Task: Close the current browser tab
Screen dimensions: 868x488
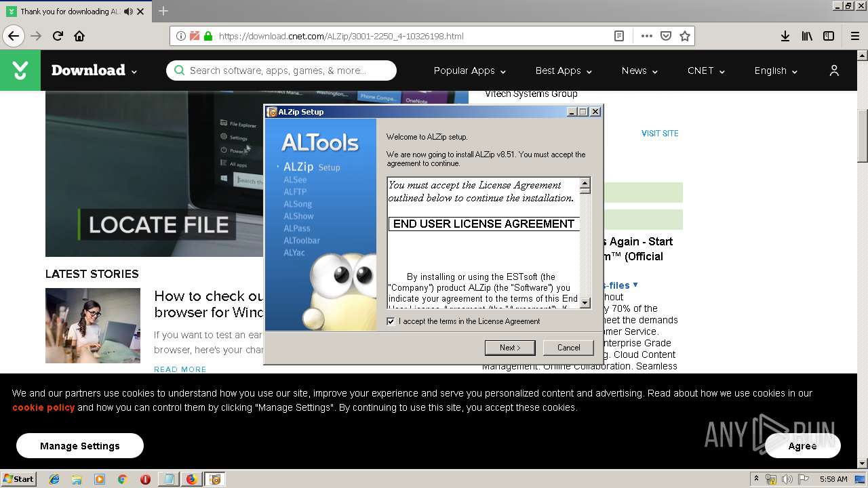Action: tap(140, 12)
